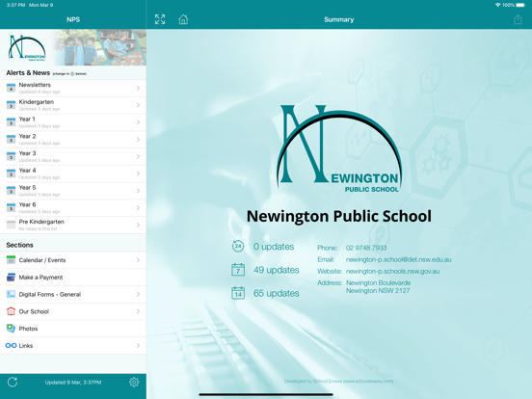Select the Year 2 news row

[73, 139]
